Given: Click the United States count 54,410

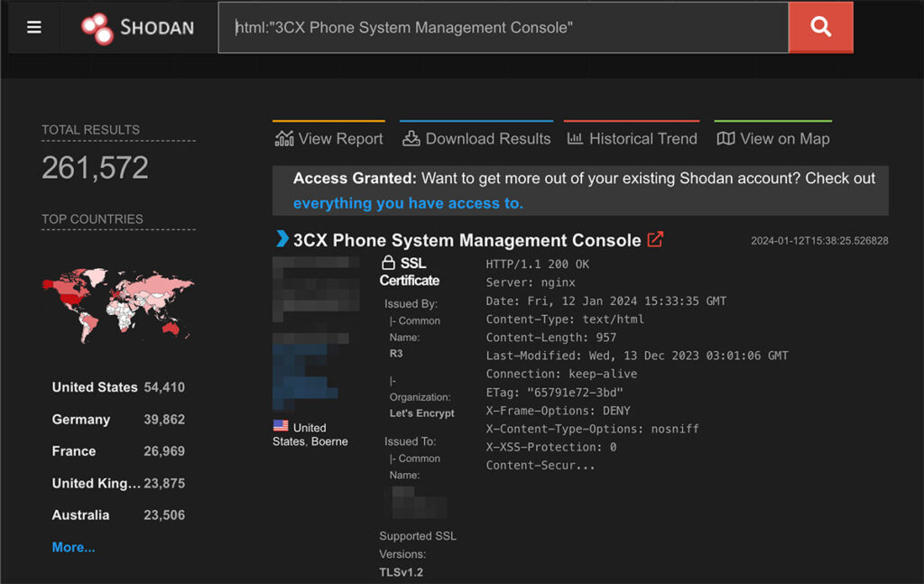Looking at the screenshot, I should [164, 387].
